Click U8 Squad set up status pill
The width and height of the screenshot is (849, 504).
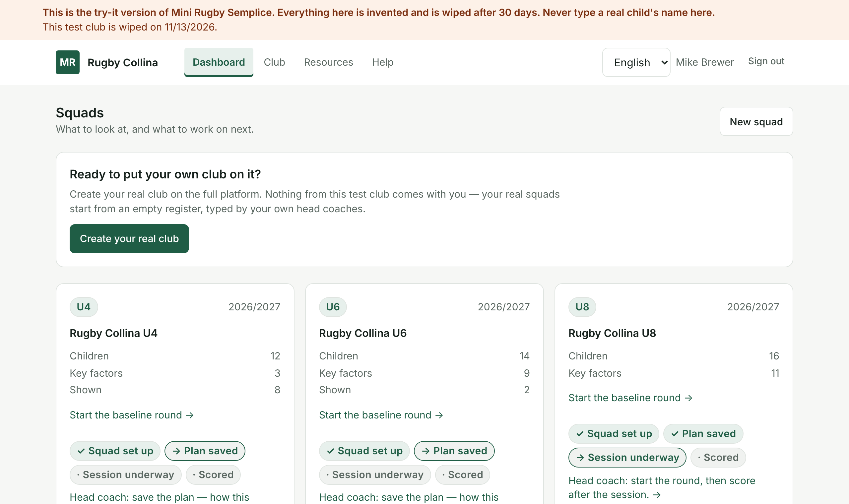click(x=614, y=433)
